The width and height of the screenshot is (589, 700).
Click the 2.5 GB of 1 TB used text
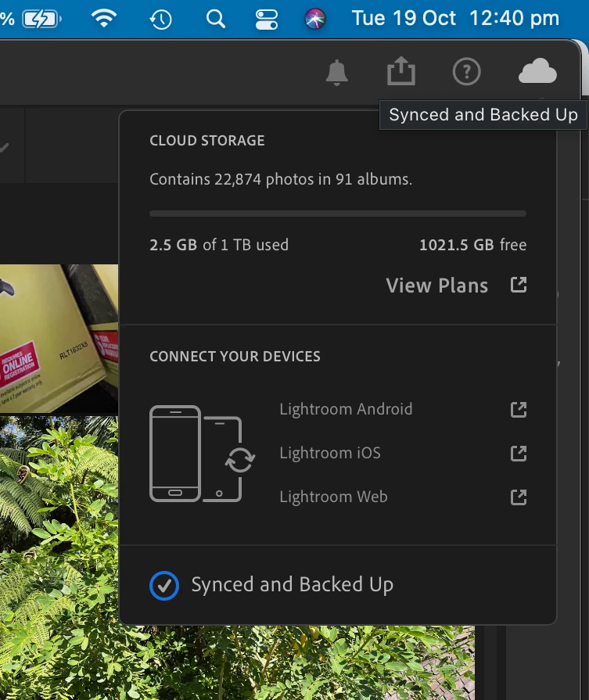[219, 245]
